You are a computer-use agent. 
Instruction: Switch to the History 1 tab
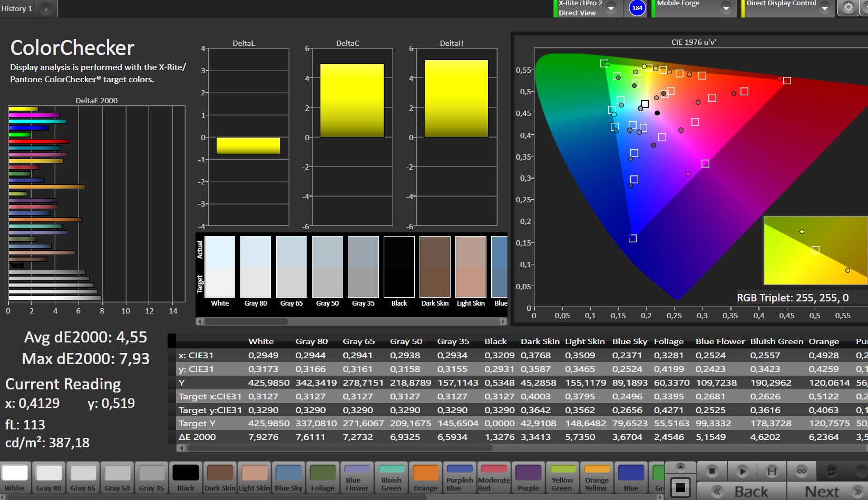tap(17, 8)
